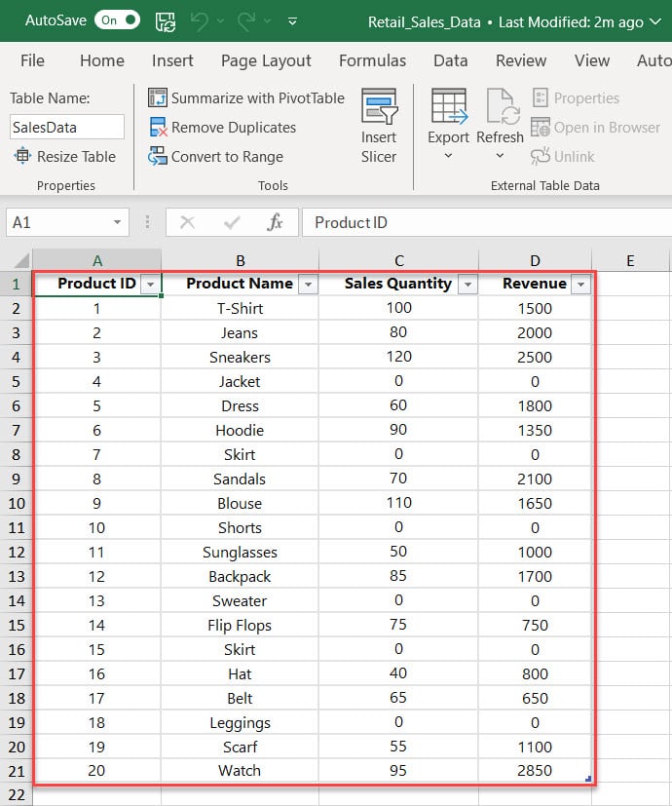This screenshot has width=672, height=806.
Task: Click the table resize handle at bottom-right corner
Action: (x=588, y=779)
